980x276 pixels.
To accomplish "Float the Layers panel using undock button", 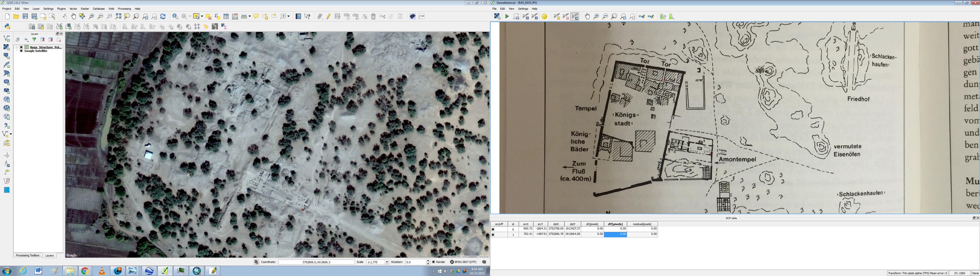I will point(57,34).
